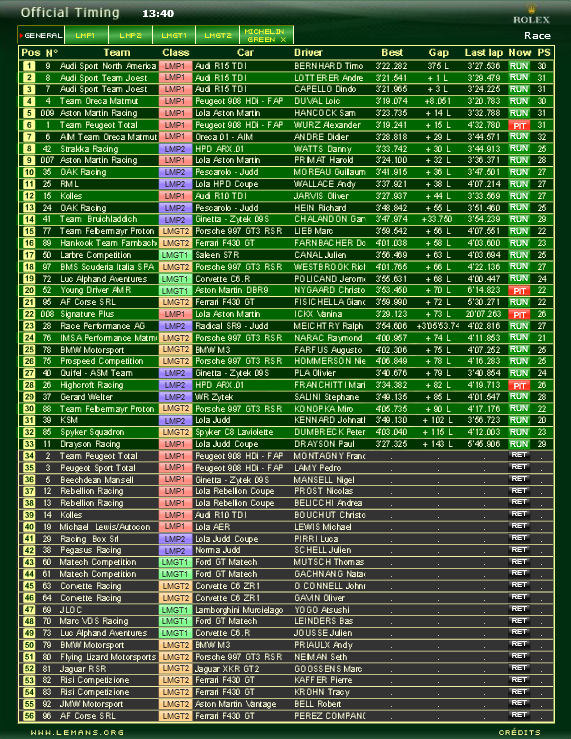Click the LMP2 badge for Strakka Racing

175,149
